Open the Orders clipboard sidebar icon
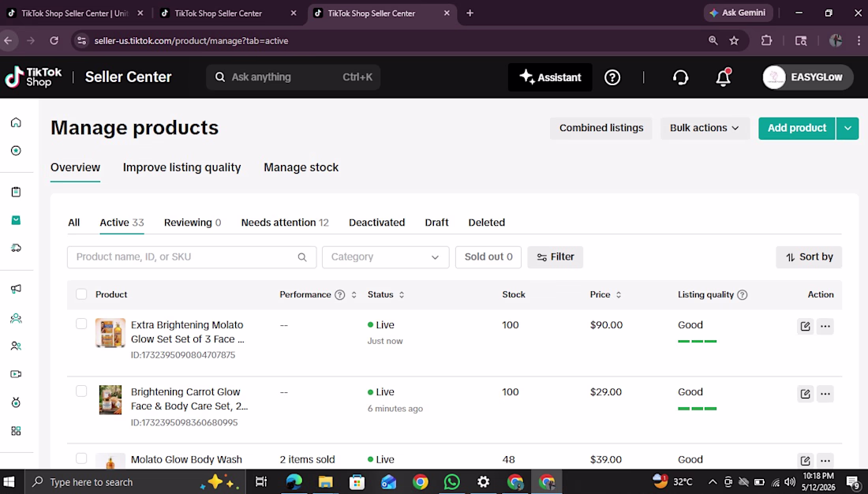Viewport: 868px width, 494px height. [x=16, y=192]
